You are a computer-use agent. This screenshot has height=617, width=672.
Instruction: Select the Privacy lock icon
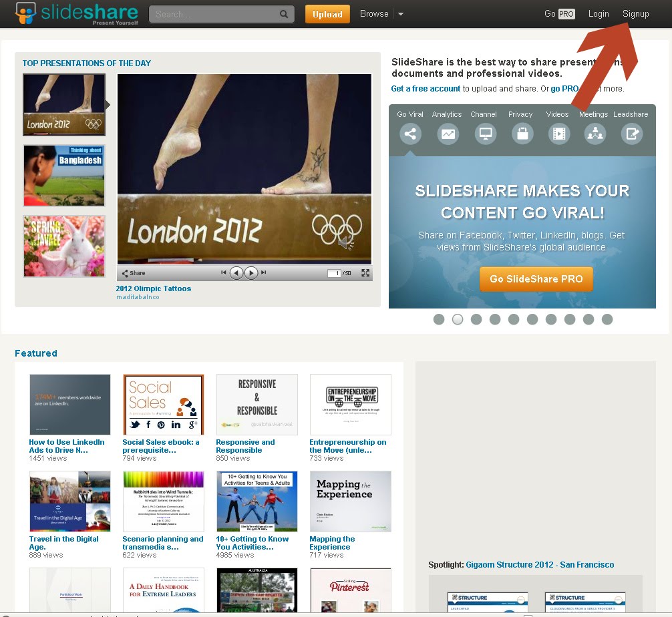click(x=522, y=134)
